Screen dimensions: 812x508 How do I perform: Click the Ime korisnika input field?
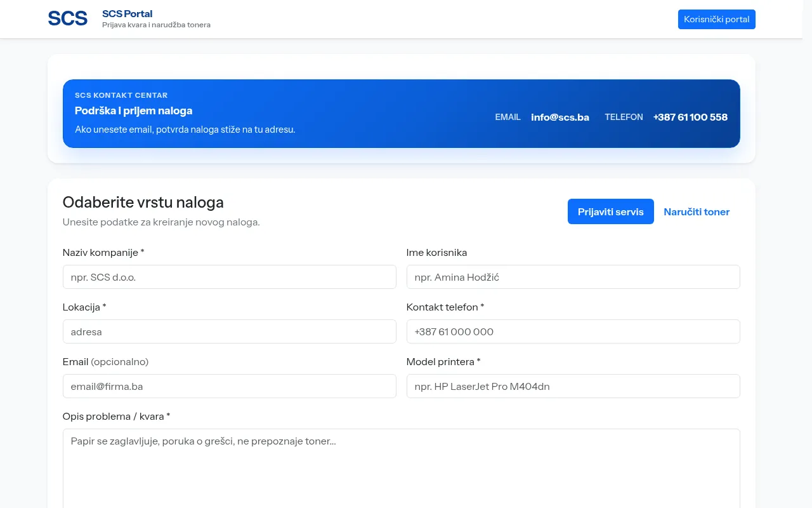coord(573,277)
